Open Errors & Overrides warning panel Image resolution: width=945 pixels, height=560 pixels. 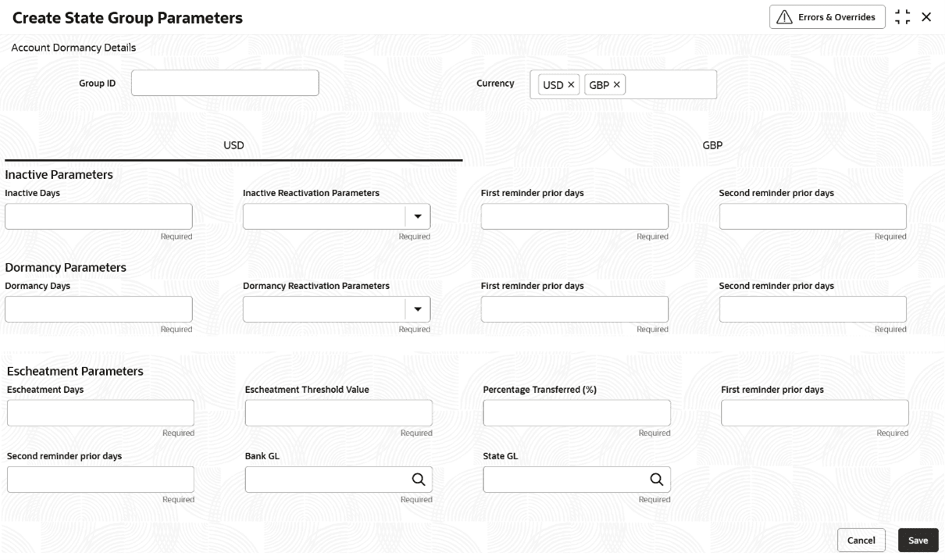(x=827, y=17)
